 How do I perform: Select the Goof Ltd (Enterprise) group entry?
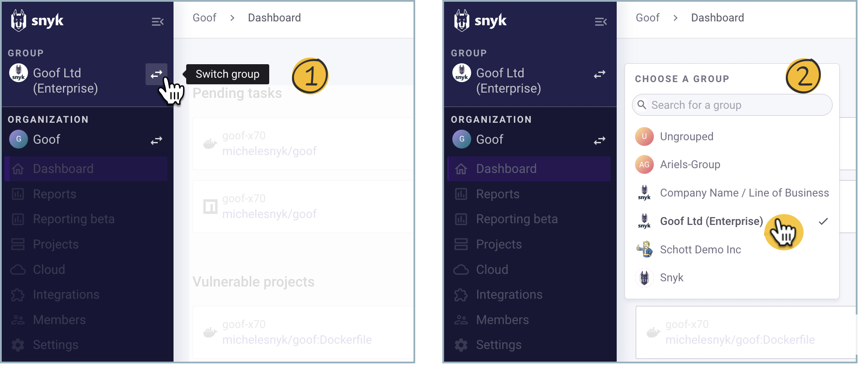[x=711, y=221]
